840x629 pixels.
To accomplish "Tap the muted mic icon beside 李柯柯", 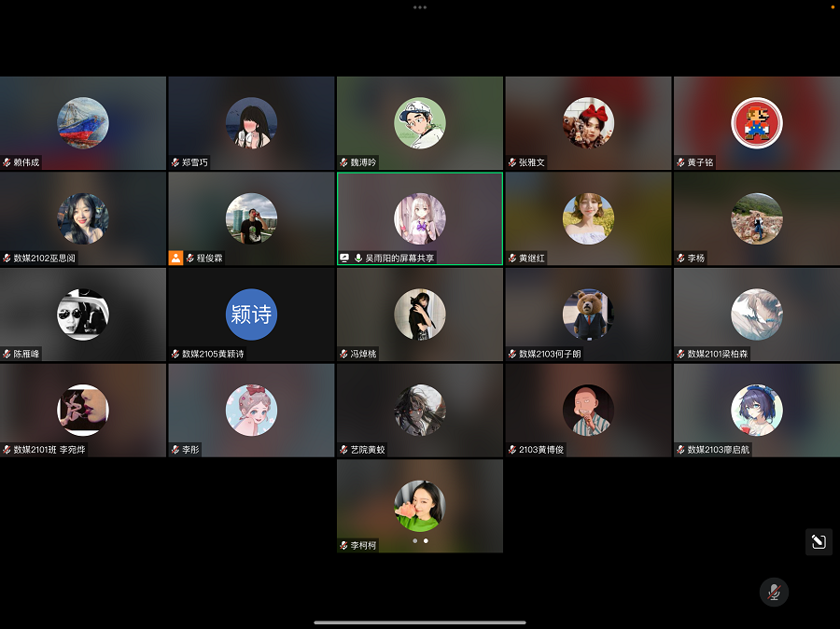I will tap(343, 545).
